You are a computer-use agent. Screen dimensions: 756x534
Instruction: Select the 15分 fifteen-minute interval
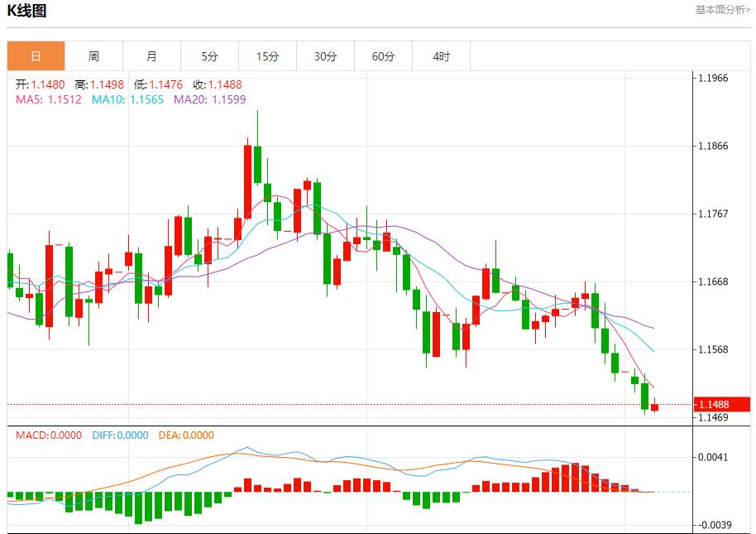click(x=268, y=55)
